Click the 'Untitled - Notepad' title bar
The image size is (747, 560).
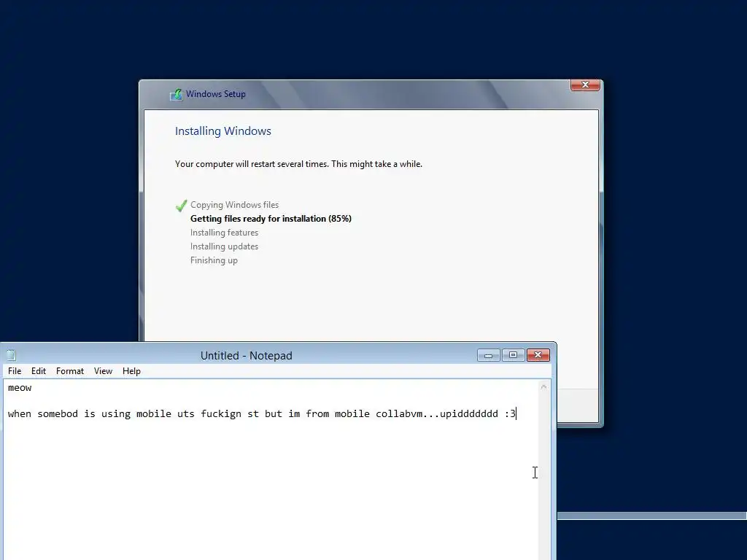click(247, 355)
